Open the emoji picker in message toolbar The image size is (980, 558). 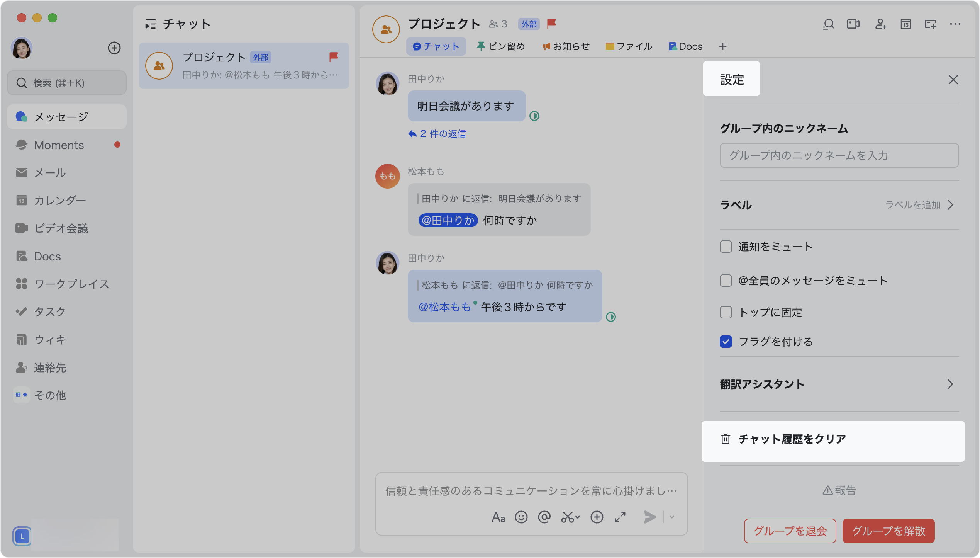pos(521,517)
